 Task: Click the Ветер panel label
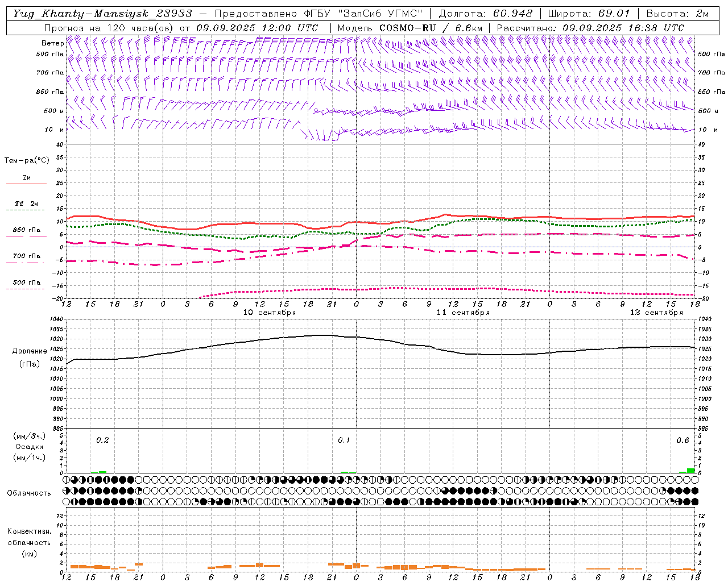pyautogui.click(x=52, y=43)
